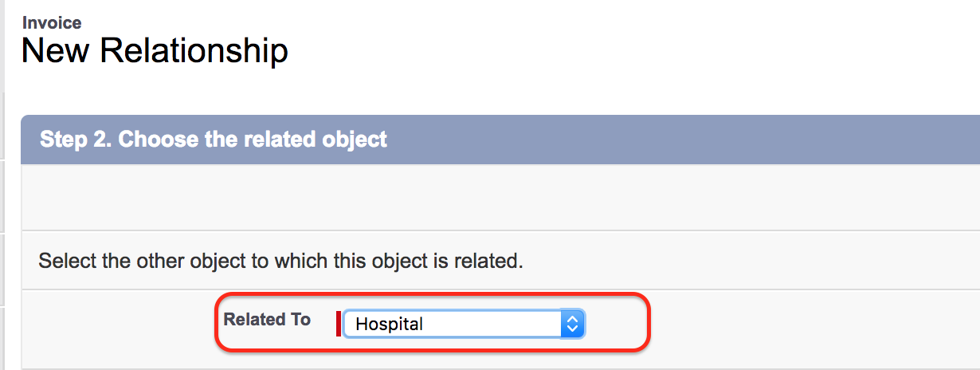Screen dimensions: 980x370
Task: Click the Step 2 section header
Action: click(500, 140)
